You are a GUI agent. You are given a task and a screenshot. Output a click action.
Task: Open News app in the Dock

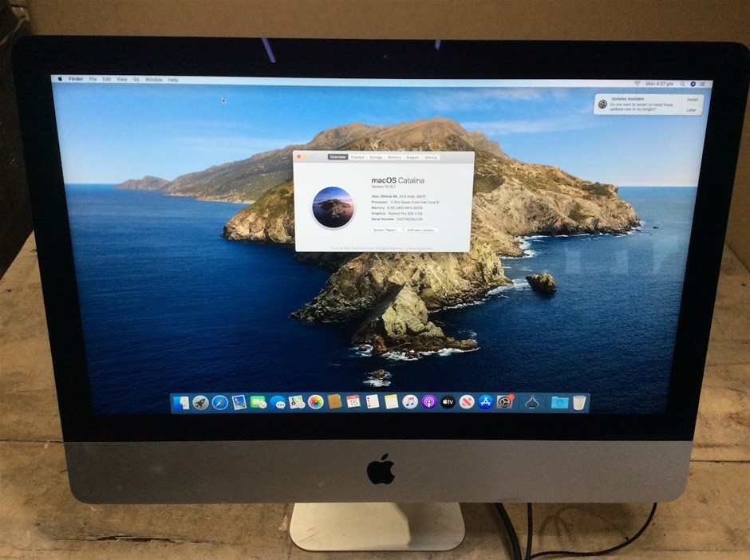[467, 402]
